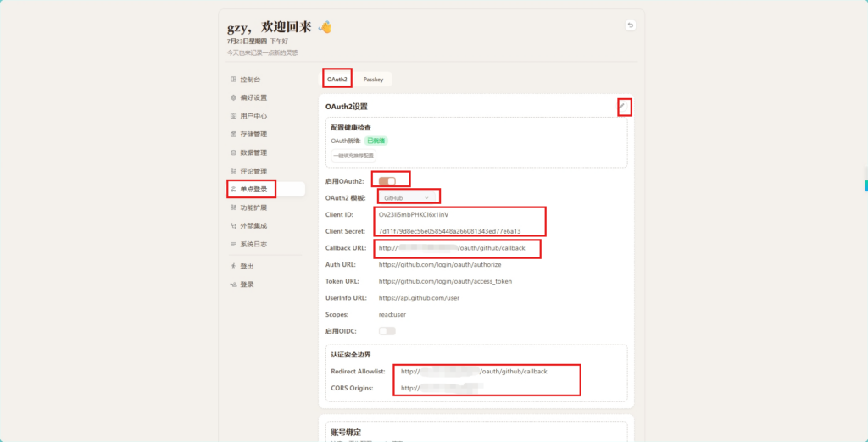The height and width of the screenshot is (442, 868).
Task: Click the Redirect Allowlist URL value
Action: [474, 371]
